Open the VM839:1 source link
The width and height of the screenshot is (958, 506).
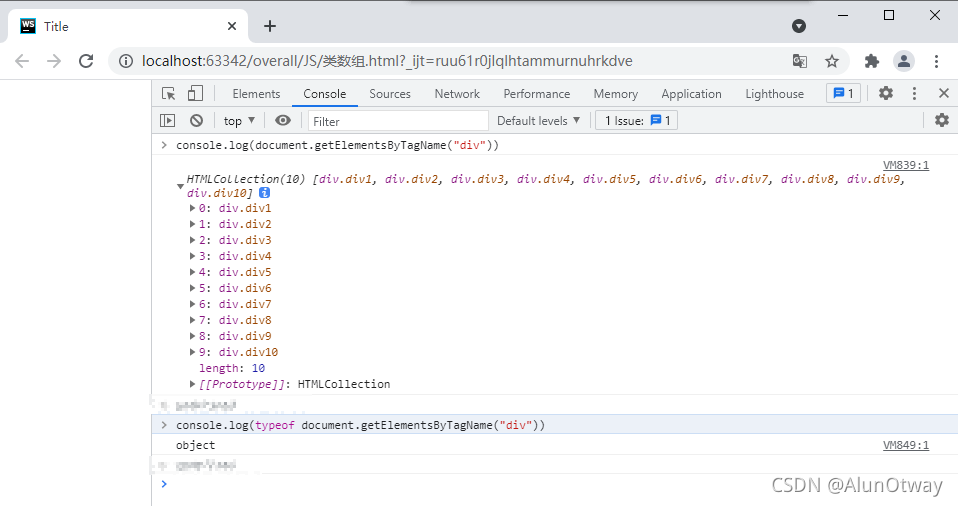click(905, 165)
